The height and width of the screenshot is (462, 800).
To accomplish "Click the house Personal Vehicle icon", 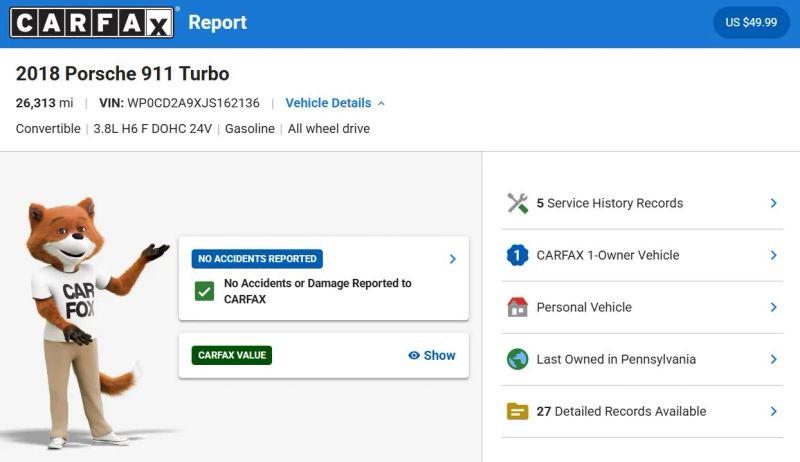I will tap(517, 307).
